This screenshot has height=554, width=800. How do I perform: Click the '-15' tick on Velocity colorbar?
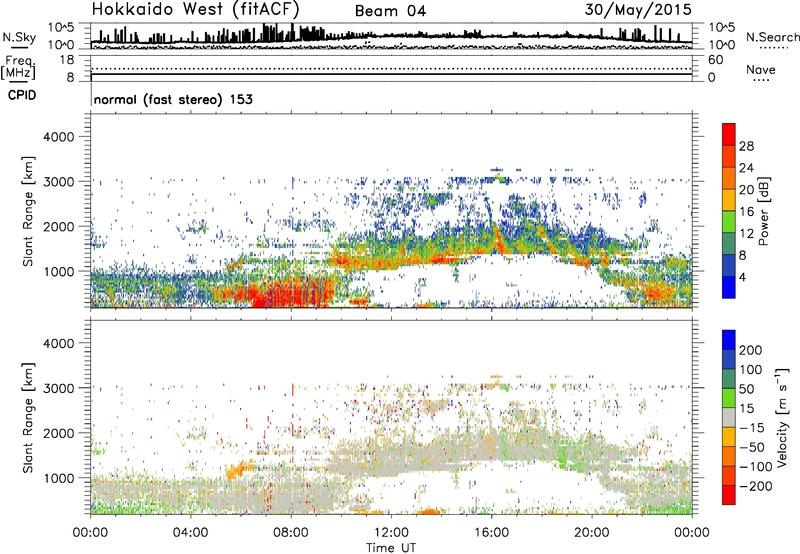752,427
